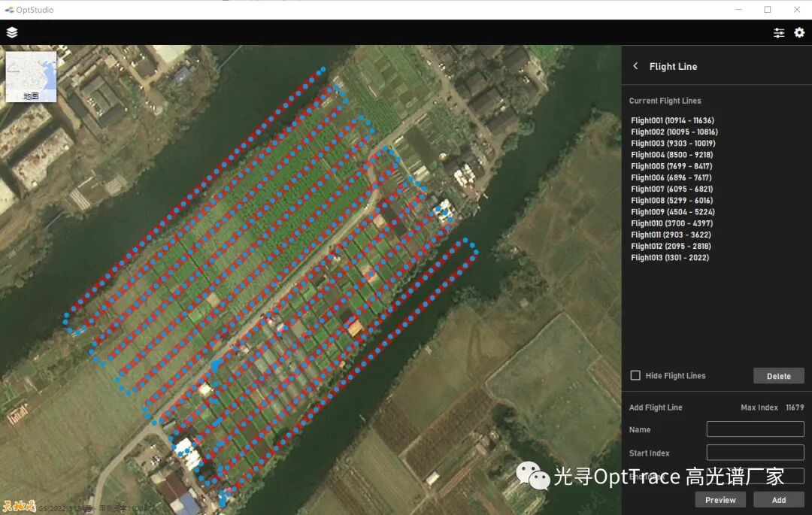
Task: Select Flight007 (6095 - 6821) entry
Action: (671, 189)
